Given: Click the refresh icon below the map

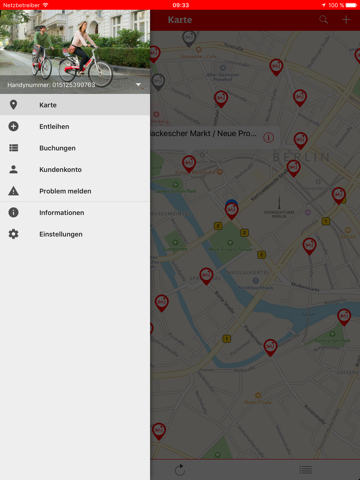Looking at the screenshot, I should tap(180, 470).
